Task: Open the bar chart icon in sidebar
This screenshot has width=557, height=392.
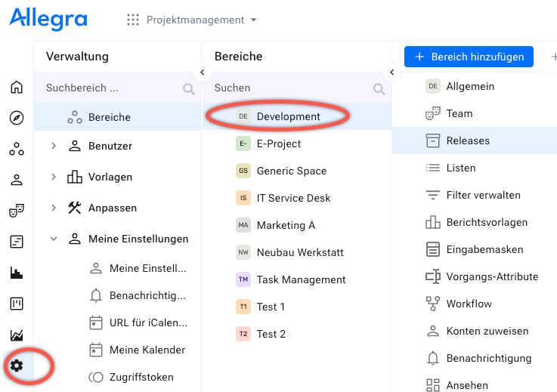Action: (16, 273)
